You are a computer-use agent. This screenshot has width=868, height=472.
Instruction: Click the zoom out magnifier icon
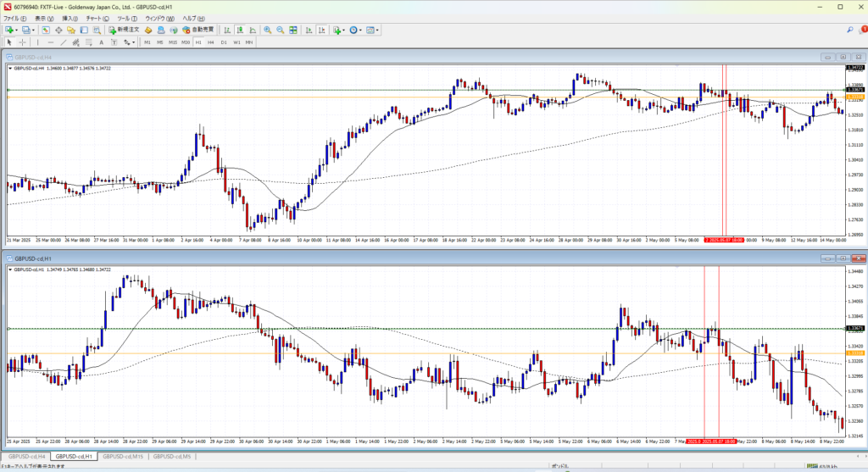[x=280, y=30]
